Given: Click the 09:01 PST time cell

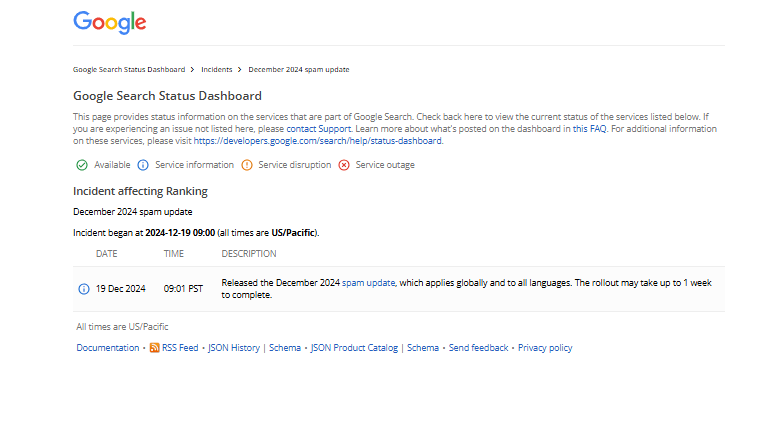Looking at the screenshot, I should pos(183,289).
